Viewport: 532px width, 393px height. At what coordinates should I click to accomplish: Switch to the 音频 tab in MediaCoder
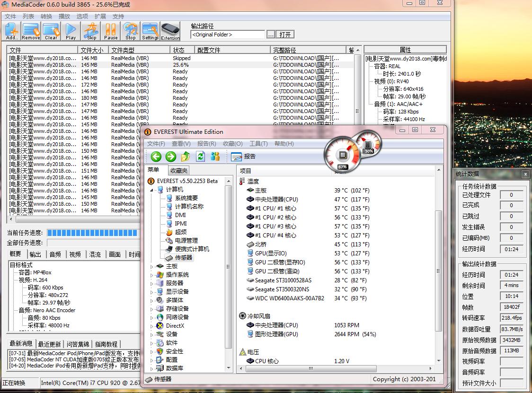pyautogui.click(x=55, y=254)
